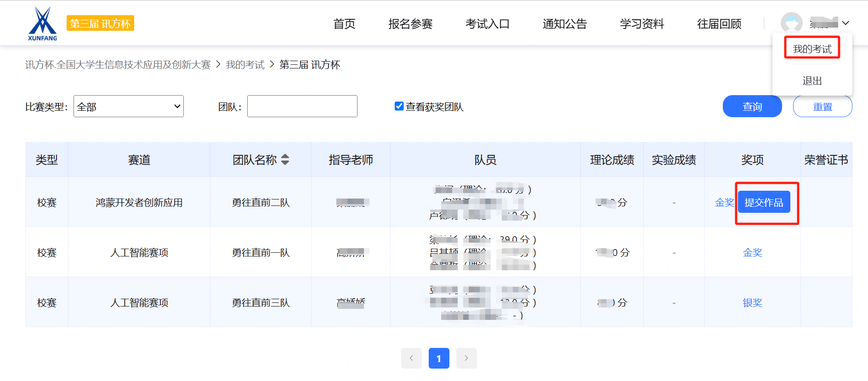This screenshot has height=381, width=868.
Task: Click the 理论成绩 column header
Action: [612, 159]
